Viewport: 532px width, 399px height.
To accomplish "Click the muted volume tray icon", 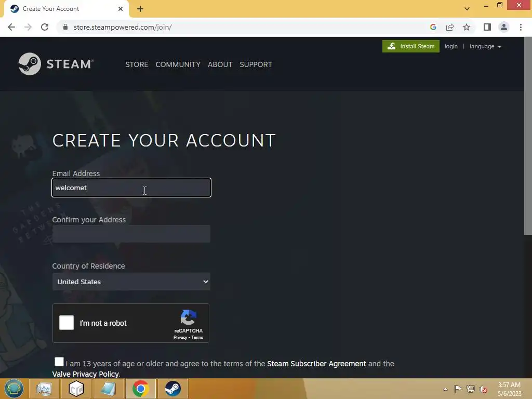I will (x=483, y=389).
